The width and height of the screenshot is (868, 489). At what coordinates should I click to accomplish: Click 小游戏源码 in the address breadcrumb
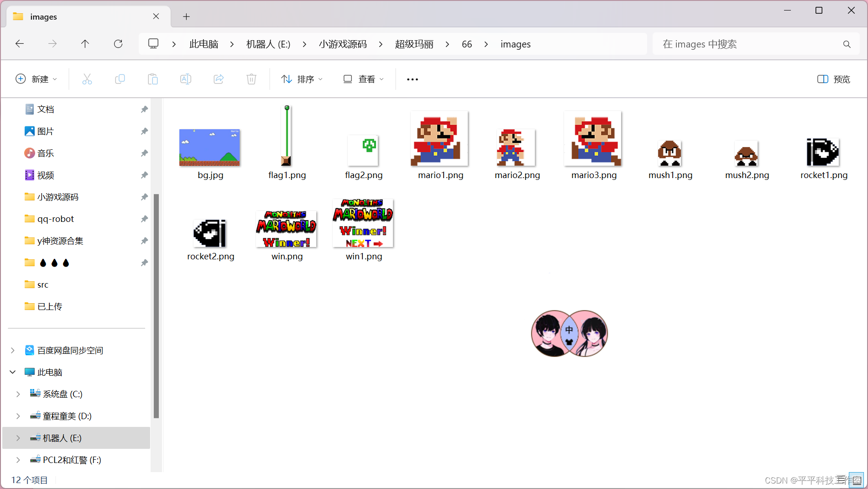point(343,44)
